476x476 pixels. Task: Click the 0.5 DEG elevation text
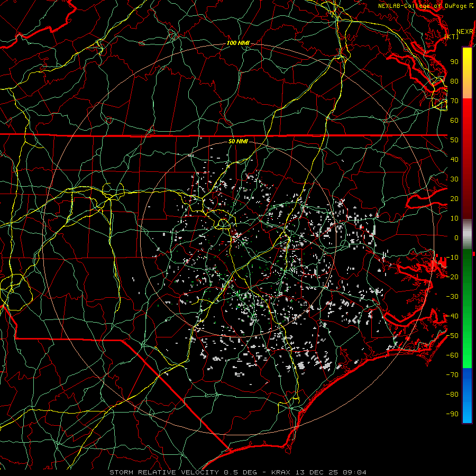(x=241, y=472)
